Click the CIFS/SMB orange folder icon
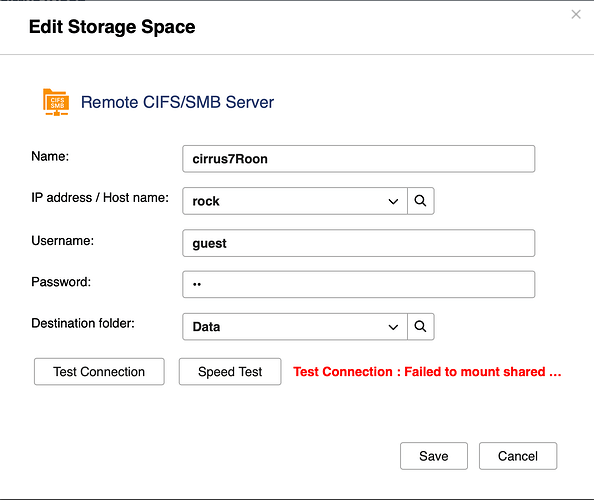Viewport: 594px width, 500px height. coord(56,102)
